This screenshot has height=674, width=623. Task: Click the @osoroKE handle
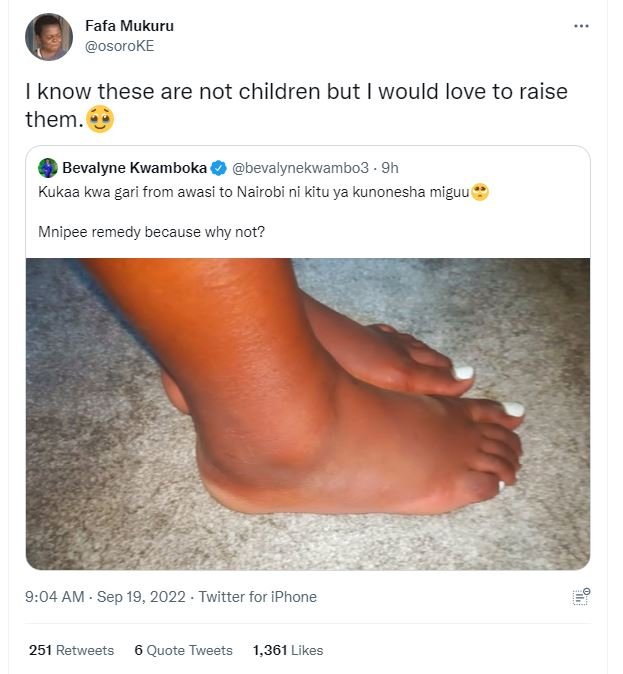coord(120,46)
